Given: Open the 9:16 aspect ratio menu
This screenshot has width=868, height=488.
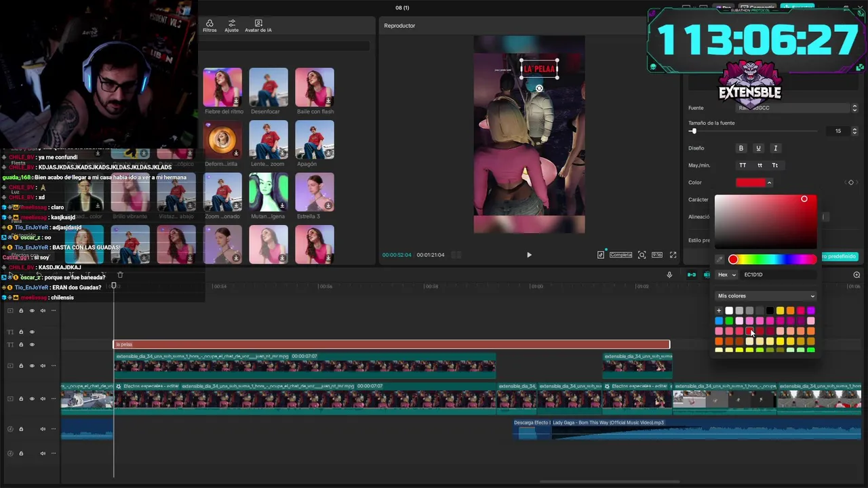Looking at the screenshot, I should click(x=657, y=255).
